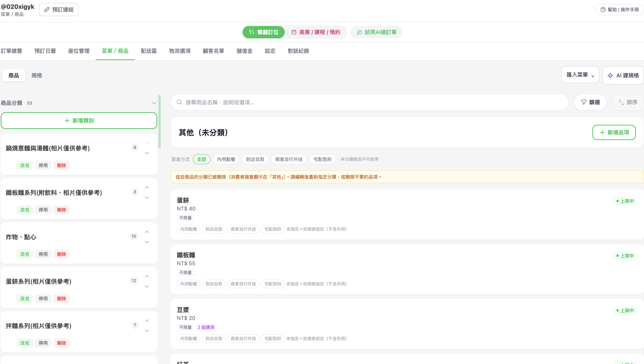Filter by 宅配到府 pickup method
Viewport: 644px width, 364px height.
[x=322, y=159]
